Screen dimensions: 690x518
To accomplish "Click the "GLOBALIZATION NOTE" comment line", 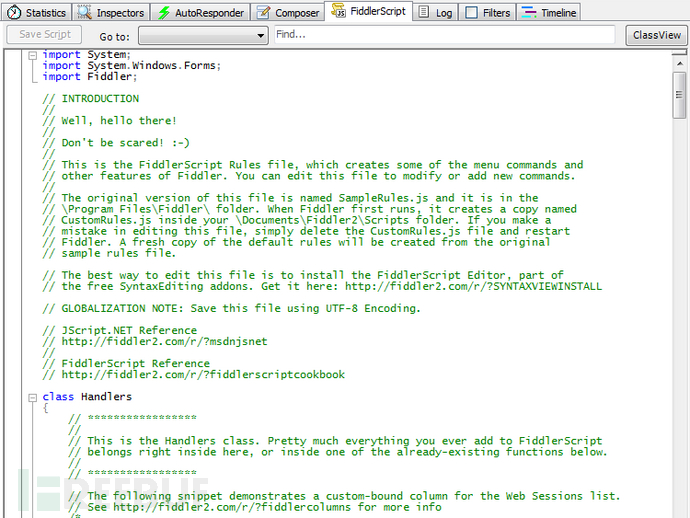I will pos(231,309).
